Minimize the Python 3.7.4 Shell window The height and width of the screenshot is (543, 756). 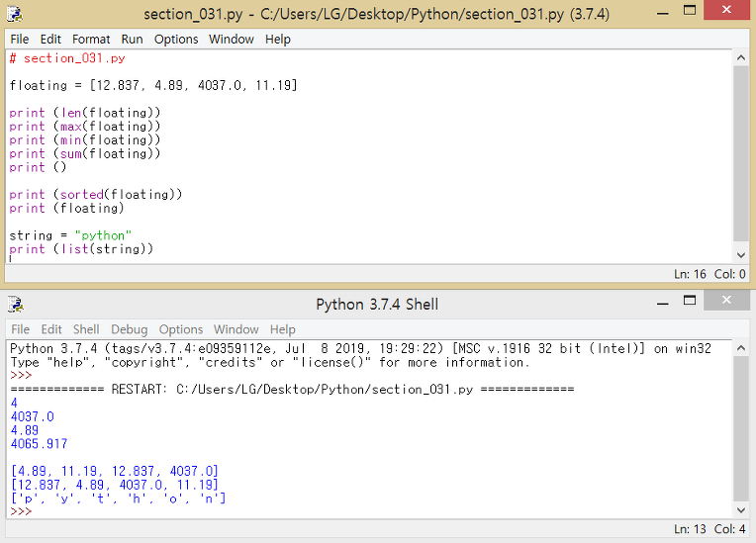point(663,303)
